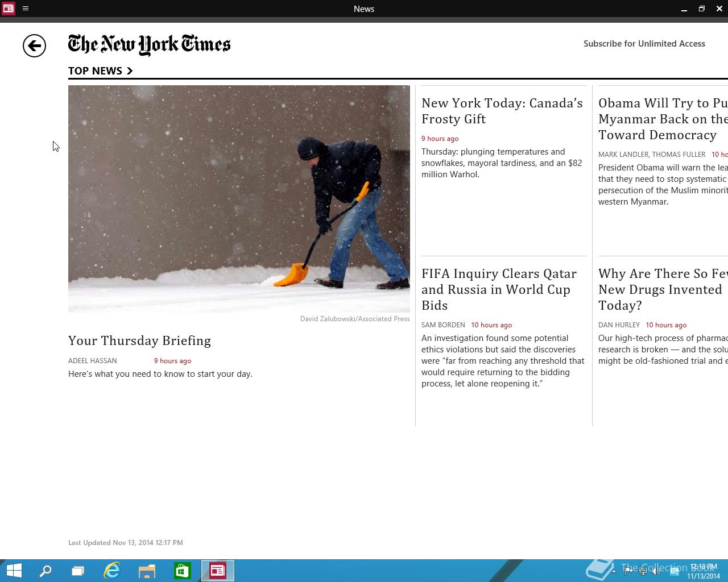Click author name SAM BORDEN
Screen dimensions: 728x582
[x=443, y=325]
